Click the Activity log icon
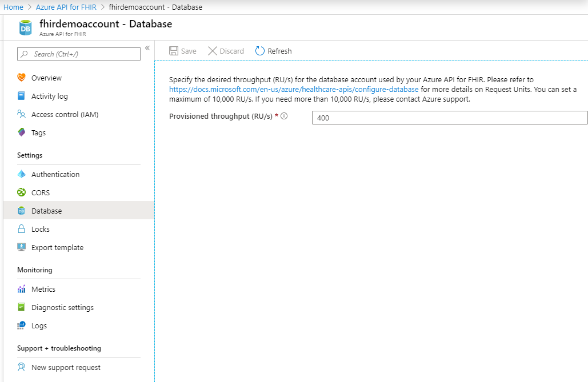588x382 pixels. (x=22, y=96)
